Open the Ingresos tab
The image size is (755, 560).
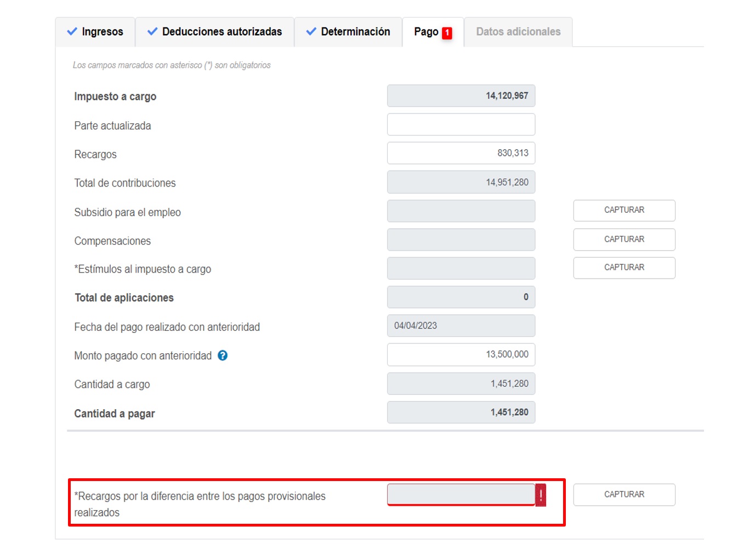[x=95, y=32]
